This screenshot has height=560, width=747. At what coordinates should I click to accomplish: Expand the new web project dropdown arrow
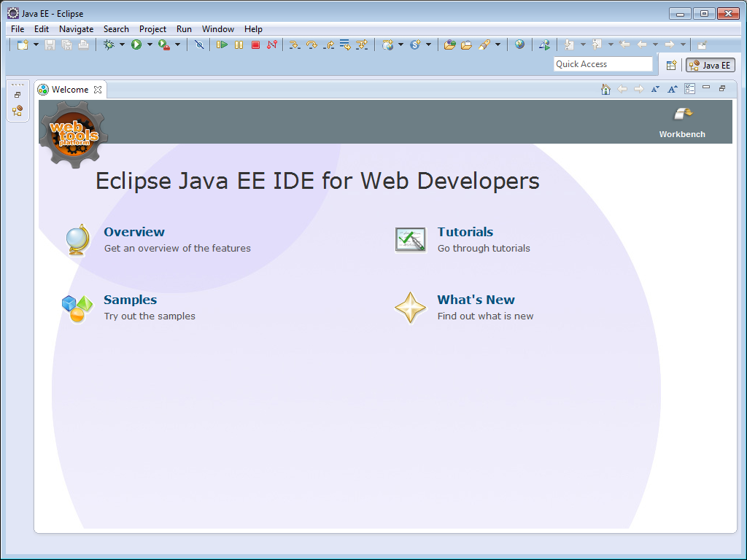click(400, 44)
